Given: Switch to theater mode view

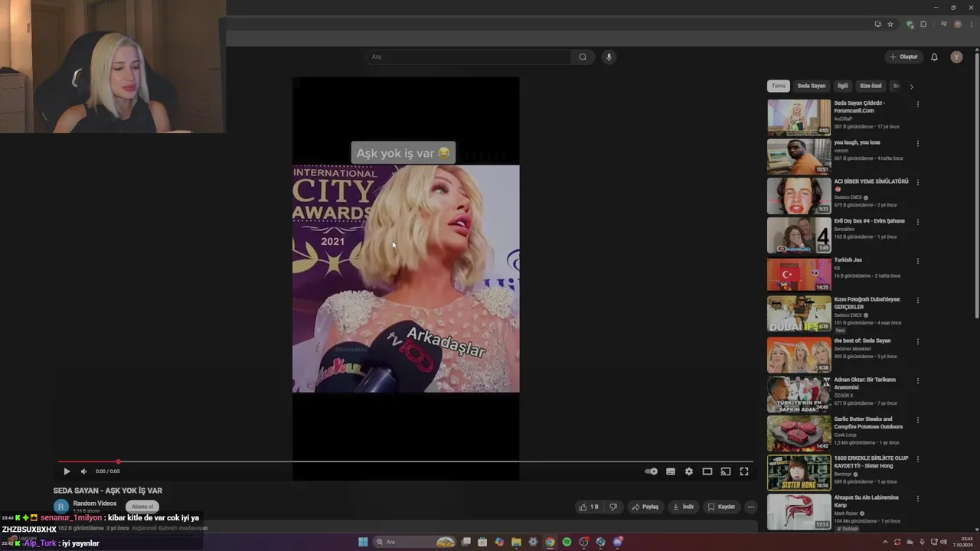Looking at the screenshot, I should pyautogui.click(x=707, y=471).
